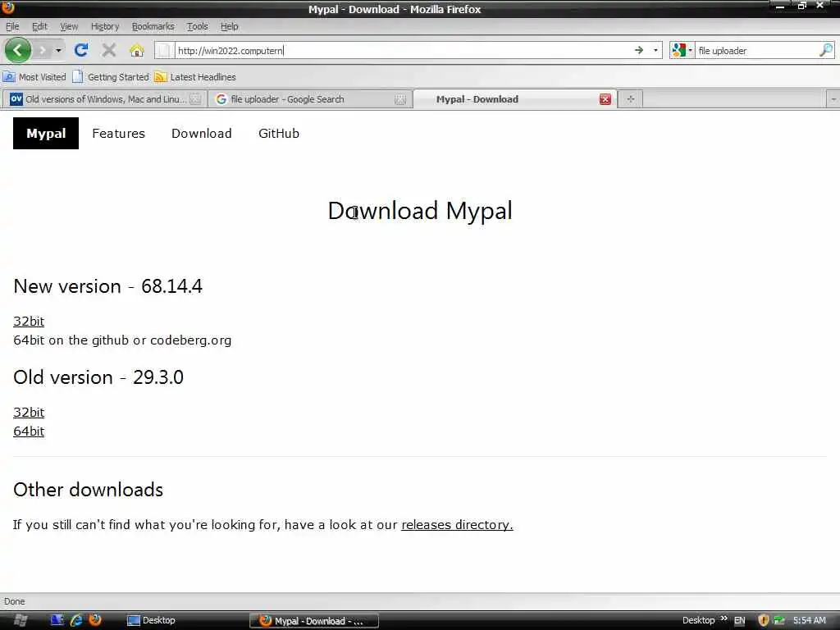
Task: Click the Google favicon on search tab
Action: click(x=221, y=99)
